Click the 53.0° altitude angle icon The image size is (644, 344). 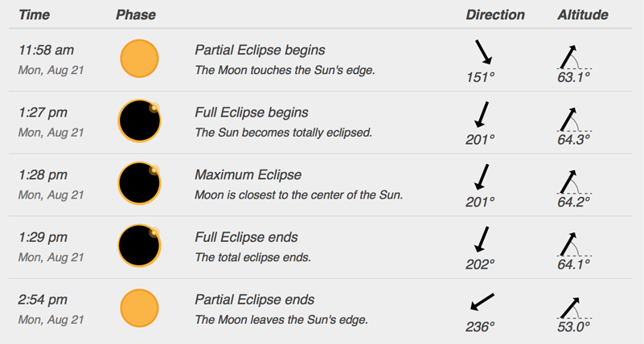click(574, 308)
